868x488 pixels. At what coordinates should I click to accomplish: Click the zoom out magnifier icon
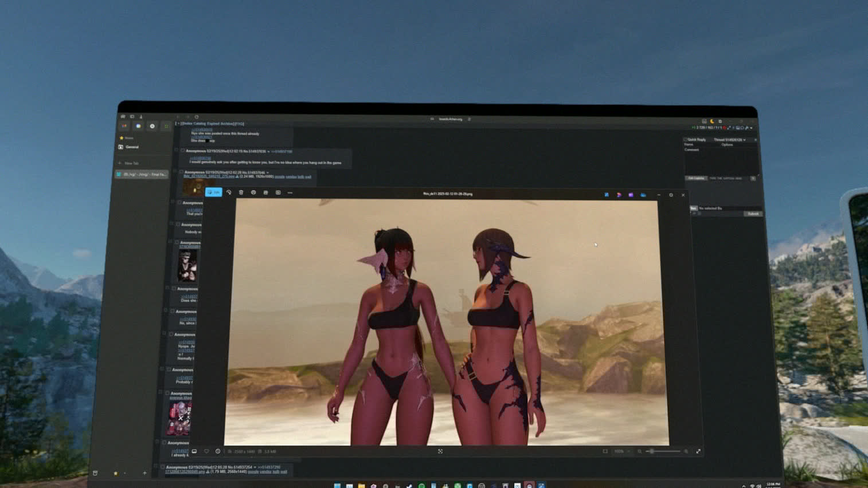point(640,451)
